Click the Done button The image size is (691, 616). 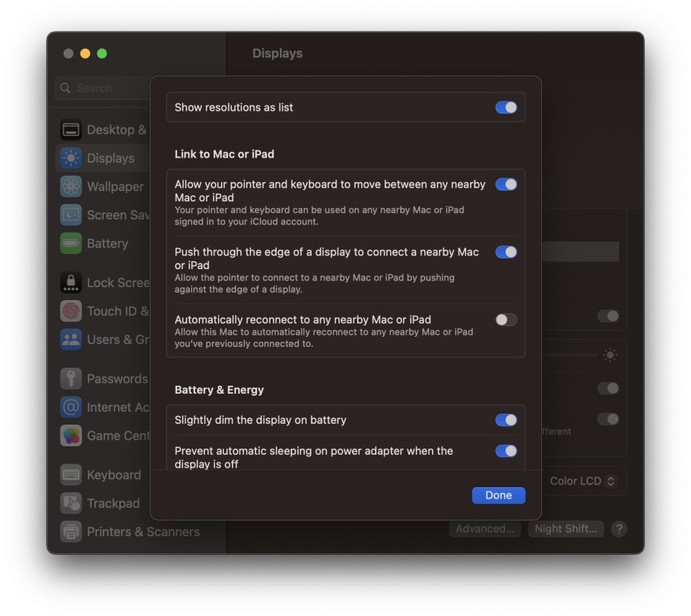click(x=498, y=495)
